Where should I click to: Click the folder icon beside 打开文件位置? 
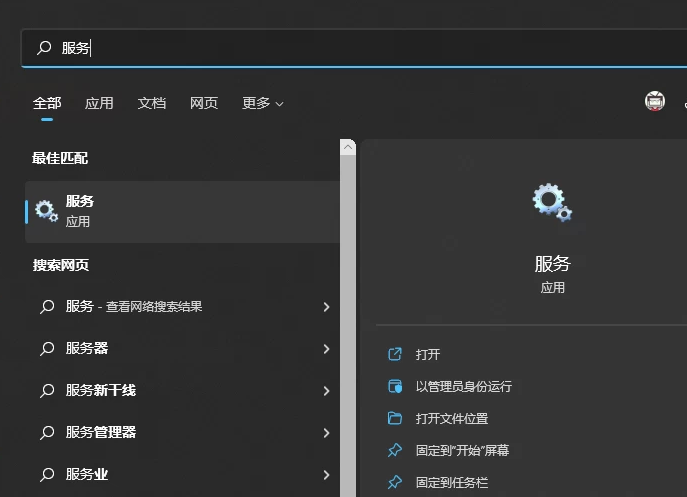(395, 418)
